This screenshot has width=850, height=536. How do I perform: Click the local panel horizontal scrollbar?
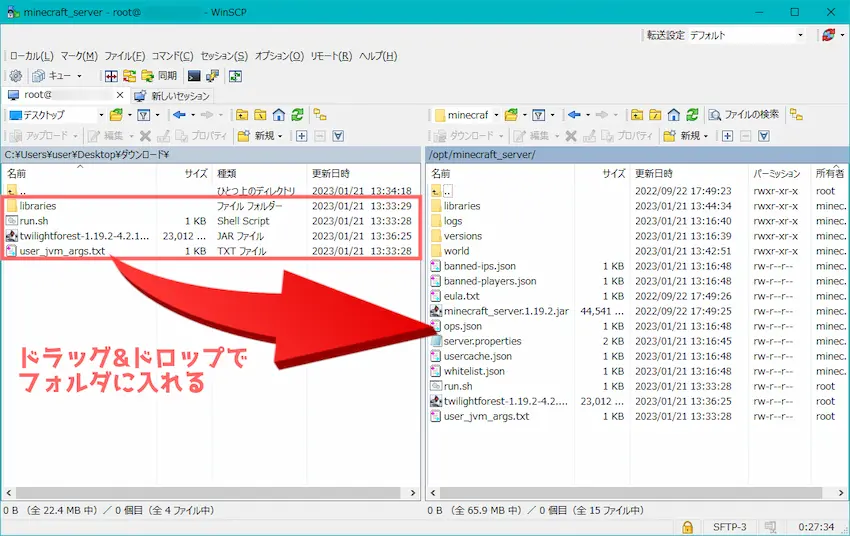click(x=210, y=493)
